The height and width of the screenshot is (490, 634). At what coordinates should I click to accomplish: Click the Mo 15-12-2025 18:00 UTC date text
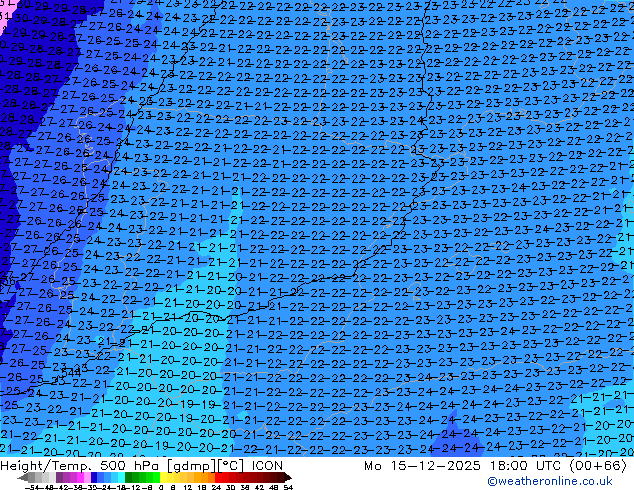tap(464, 466)
